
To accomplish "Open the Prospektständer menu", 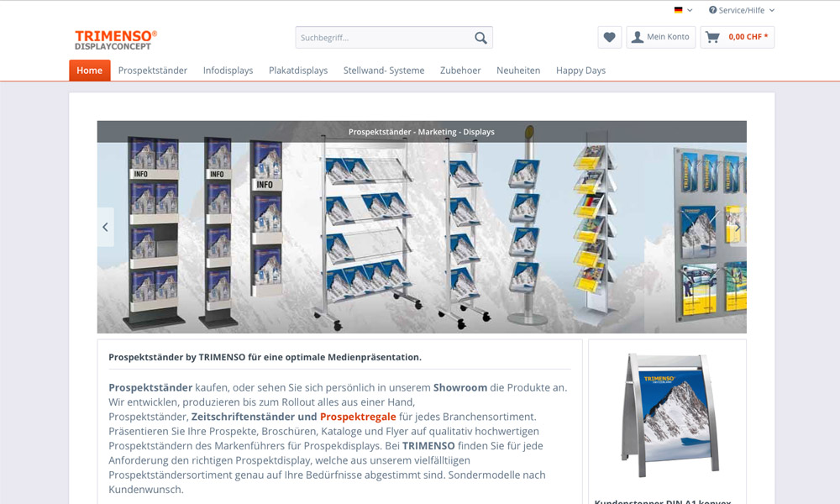I will click(153, 71).
